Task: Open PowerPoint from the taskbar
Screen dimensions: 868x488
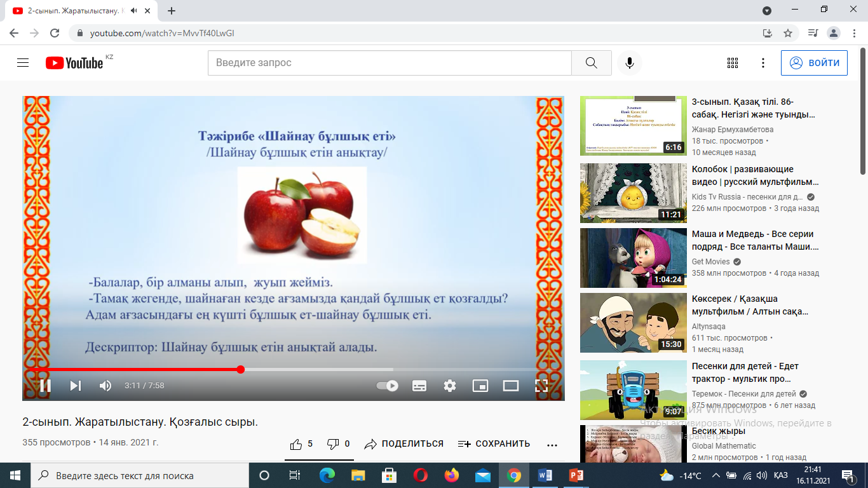Action: tap(576, 475)
